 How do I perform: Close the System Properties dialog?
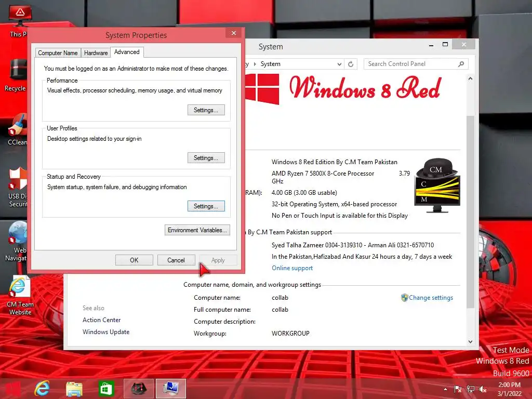[x=233, y=33]
